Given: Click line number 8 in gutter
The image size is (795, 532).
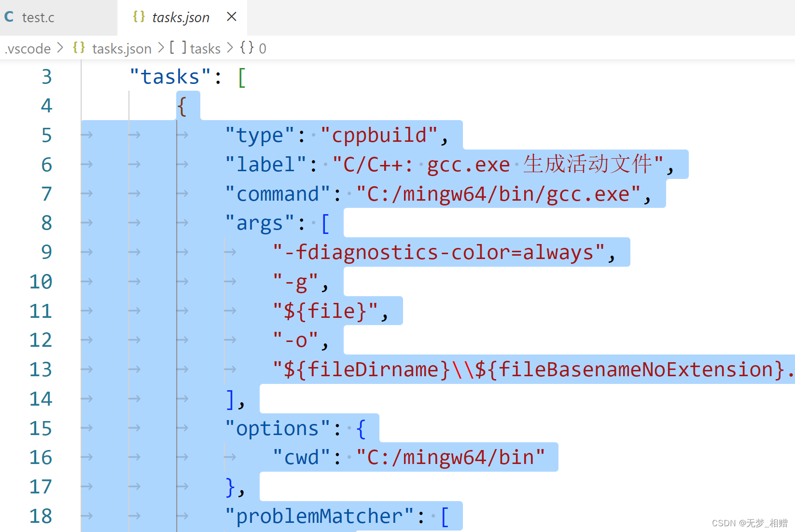Looking at the screenshot, I should pyautogui.click(x=47, y=223).
